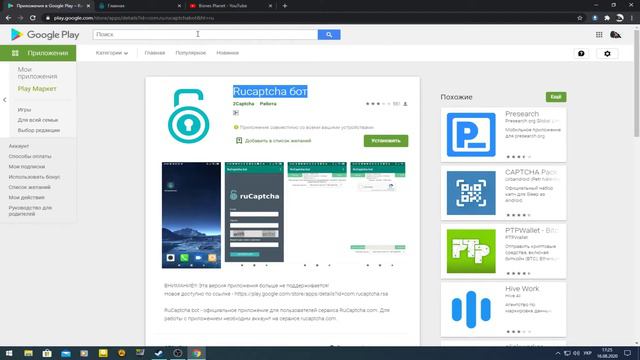Click the taskbar clock and date
This screenshot has width=640, height=360.
coord(607,353)
